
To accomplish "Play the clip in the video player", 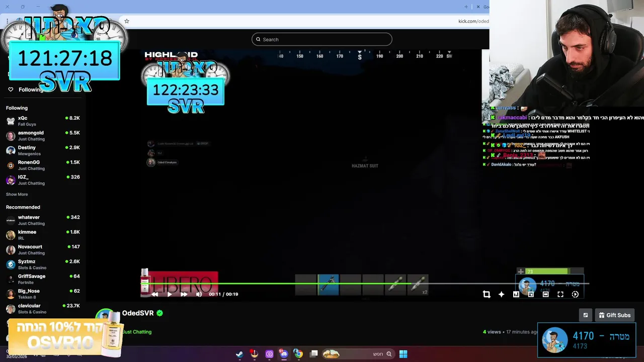I will (x=169, y=294).
